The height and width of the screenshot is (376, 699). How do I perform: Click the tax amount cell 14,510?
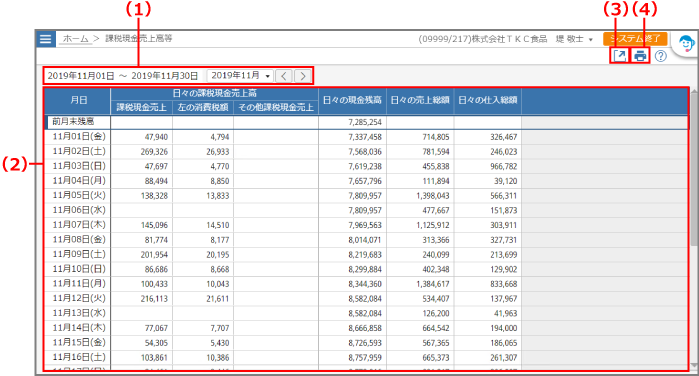[218, 225]
